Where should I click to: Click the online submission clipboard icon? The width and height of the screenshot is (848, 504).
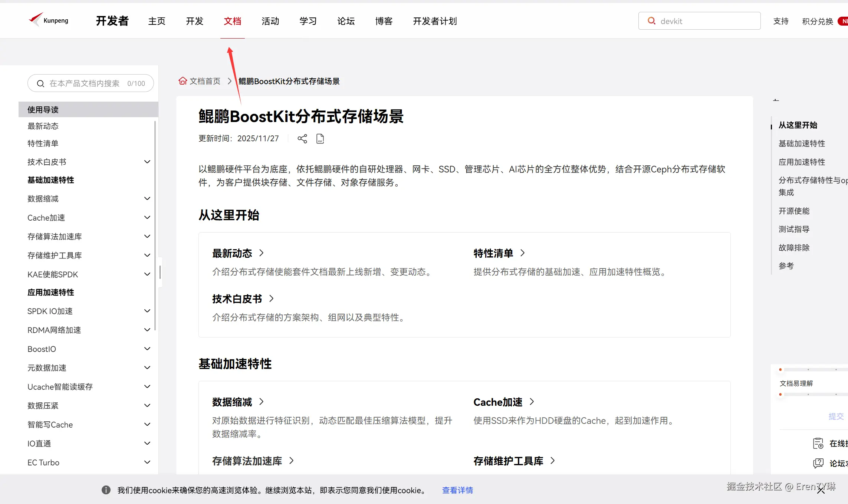pos(818,443)
